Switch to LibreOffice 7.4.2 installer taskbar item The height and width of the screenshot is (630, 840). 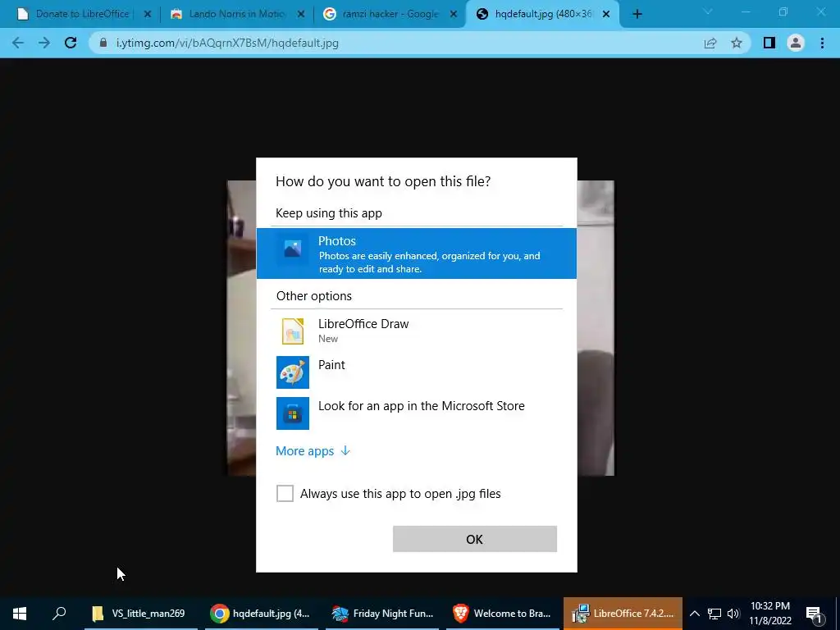623,614
